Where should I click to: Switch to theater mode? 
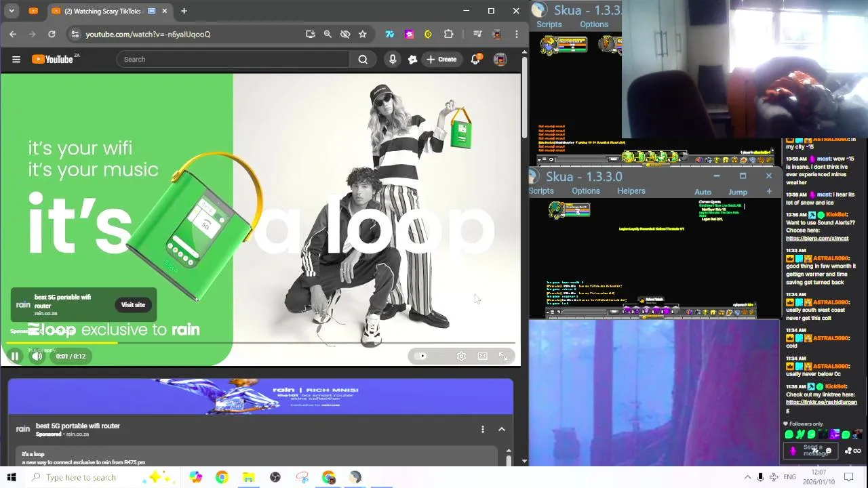coord(482,356)
